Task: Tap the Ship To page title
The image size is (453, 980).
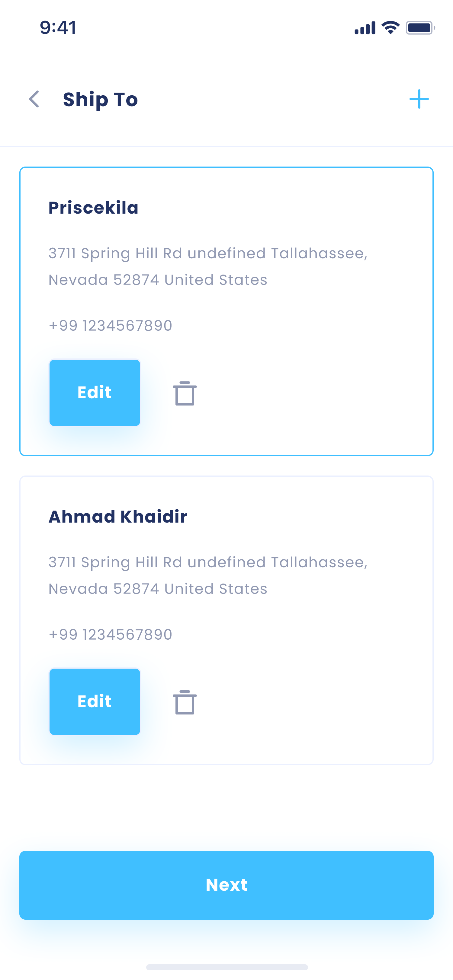Action: pos(100,100)
